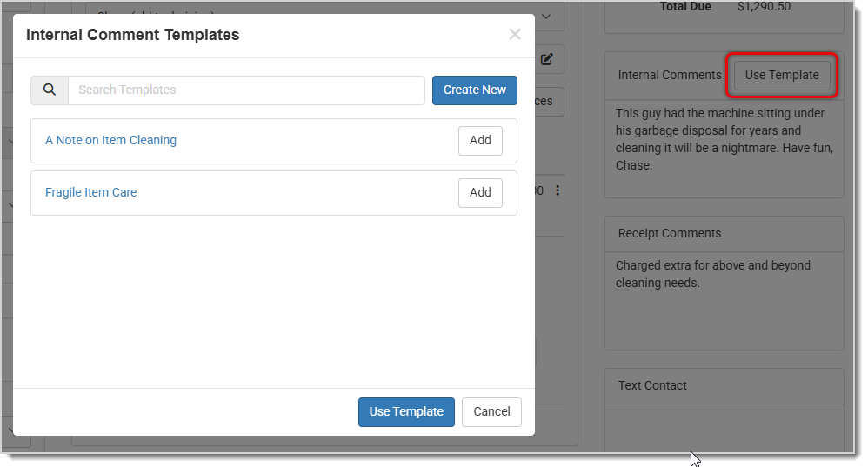
Task: Confirm with the blue Use Template button
Action: click(406, 412)
